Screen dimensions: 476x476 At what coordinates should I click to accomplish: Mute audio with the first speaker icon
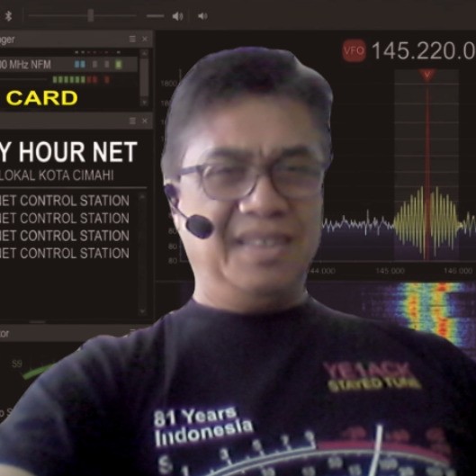[177, 16]
